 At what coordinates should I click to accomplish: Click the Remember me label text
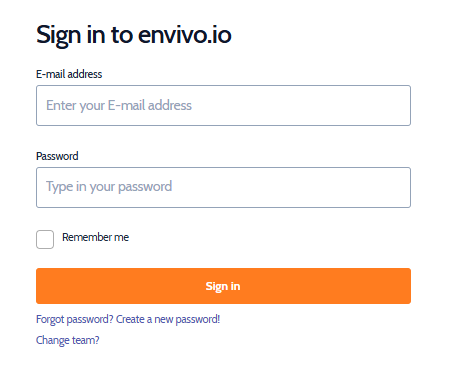95,237
